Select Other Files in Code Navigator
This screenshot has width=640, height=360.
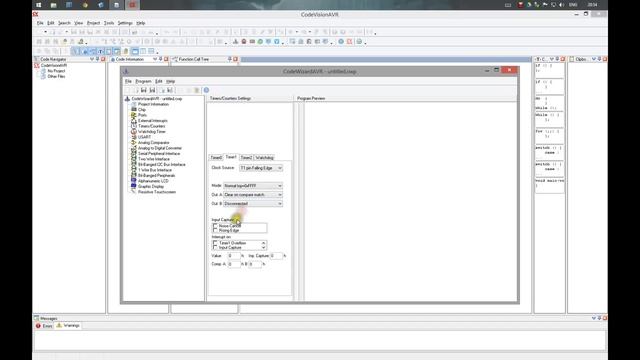[x=56, y=76]
